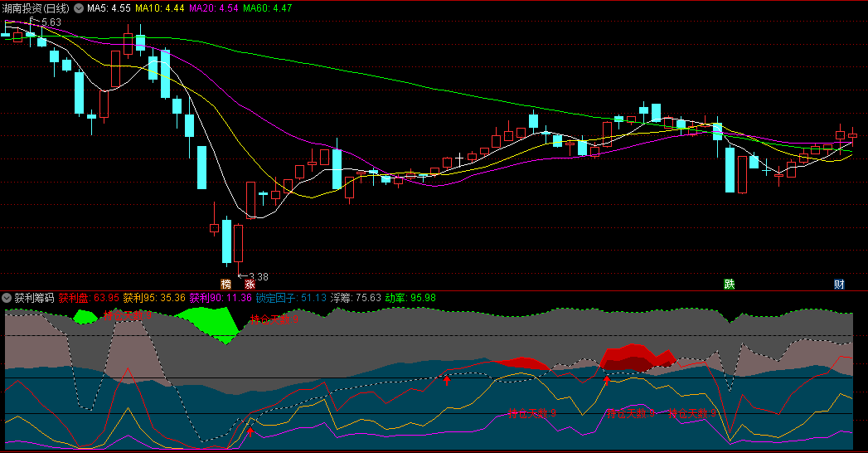Select the 动率: 95.98 value
The image size is (868, 453).
tap(410, 298)
